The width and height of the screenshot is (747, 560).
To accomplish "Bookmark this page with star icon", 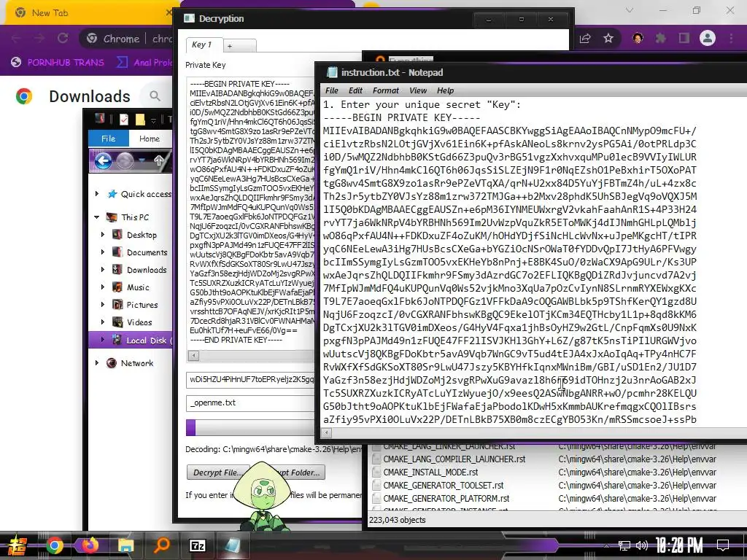I will [608, 38].
